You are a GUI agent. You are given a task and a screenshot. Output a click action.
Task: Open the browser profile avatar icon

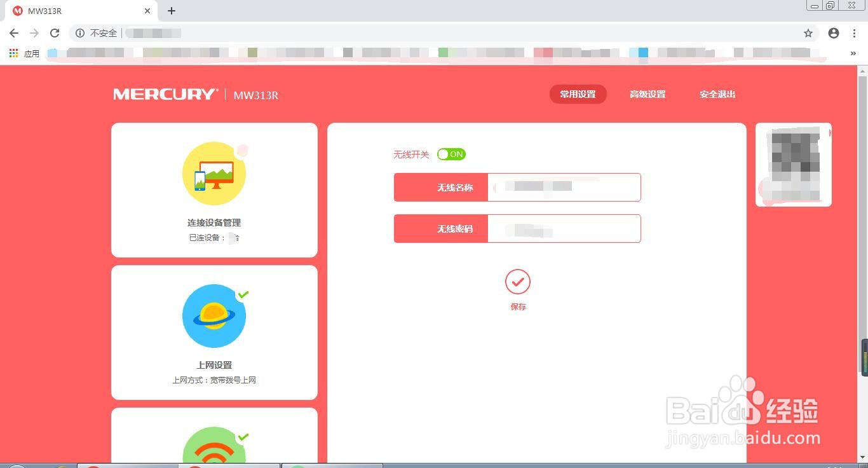click(x=834, y=33)
